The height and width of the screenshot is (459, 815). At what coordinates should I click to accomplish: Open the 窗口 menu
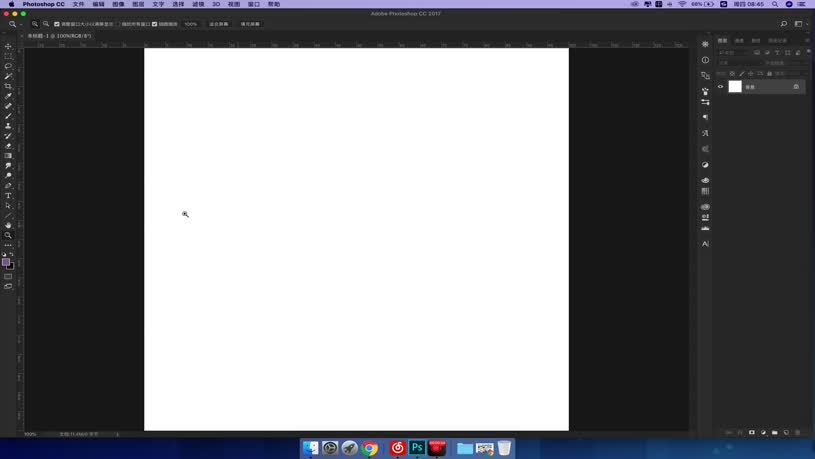[254, 4]
